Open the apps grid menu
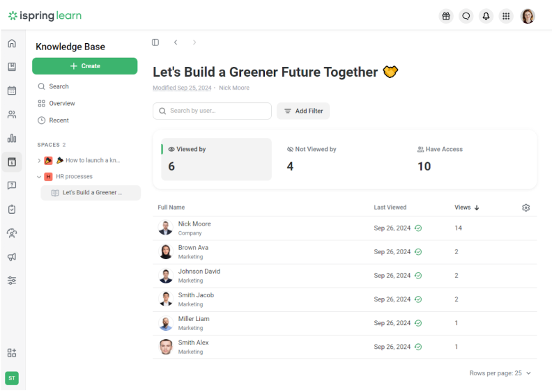 point(506,16)
